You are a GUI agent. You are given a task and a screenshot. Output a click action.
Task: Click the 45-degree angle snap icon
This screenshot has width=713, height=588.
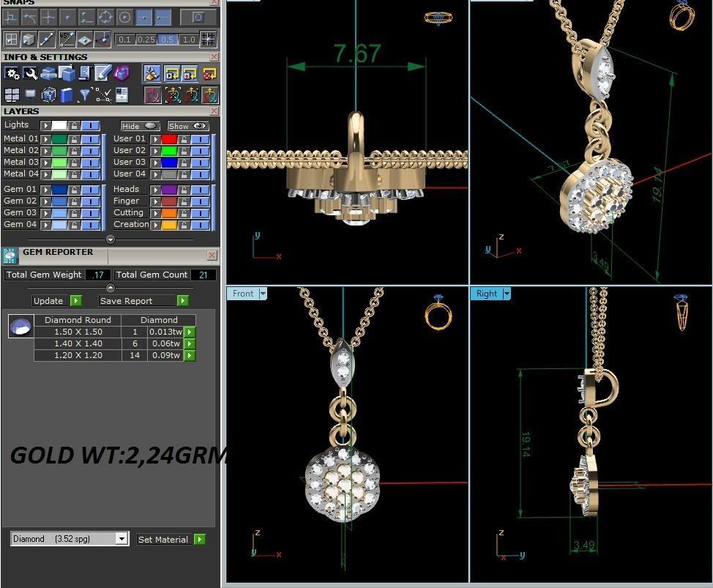[67, 40]
